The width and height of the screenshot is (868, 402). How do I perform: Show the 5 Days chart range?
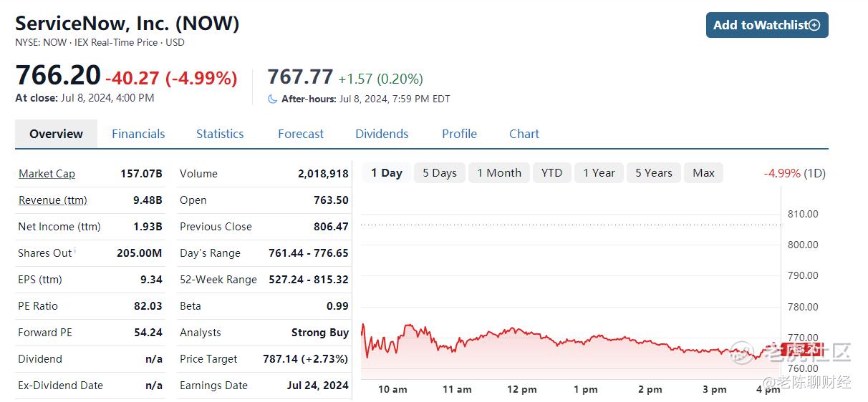click(440, 173)
